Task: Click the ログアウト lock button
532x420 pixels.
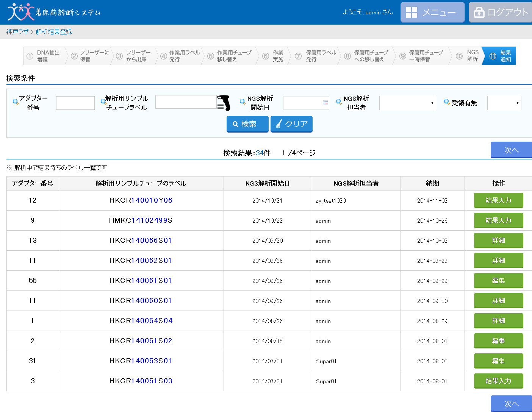Action: [x=501, y=12]
